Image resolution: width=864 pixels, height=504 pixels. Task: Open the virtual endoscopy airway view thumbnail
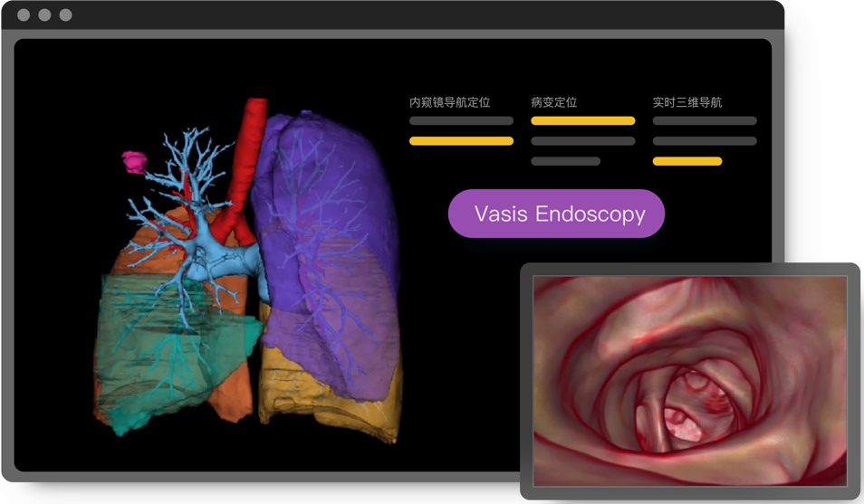(690, 380)
